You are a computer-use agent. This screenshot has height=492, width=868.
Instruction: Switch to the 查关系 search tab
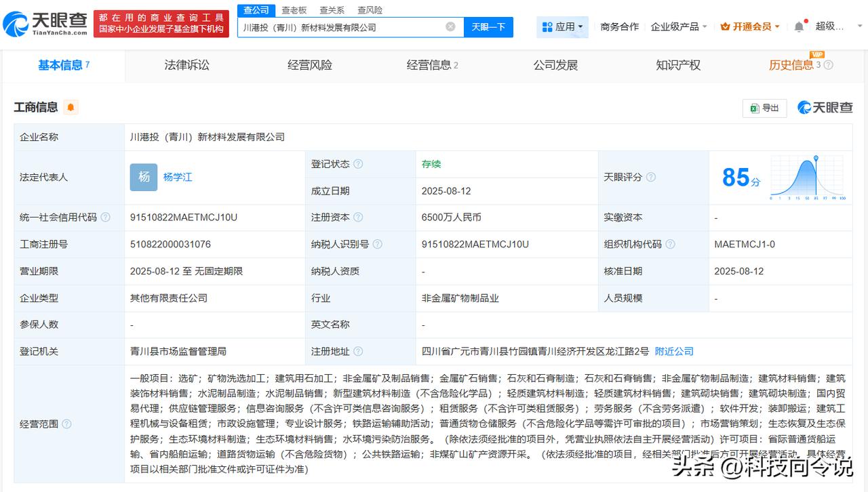(x=332, y=10)
